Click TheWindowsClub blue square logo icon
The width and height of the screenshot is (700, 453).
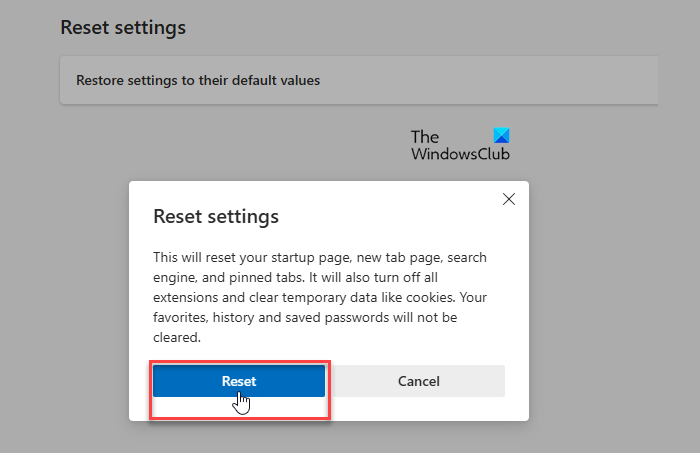click(501, 137)
